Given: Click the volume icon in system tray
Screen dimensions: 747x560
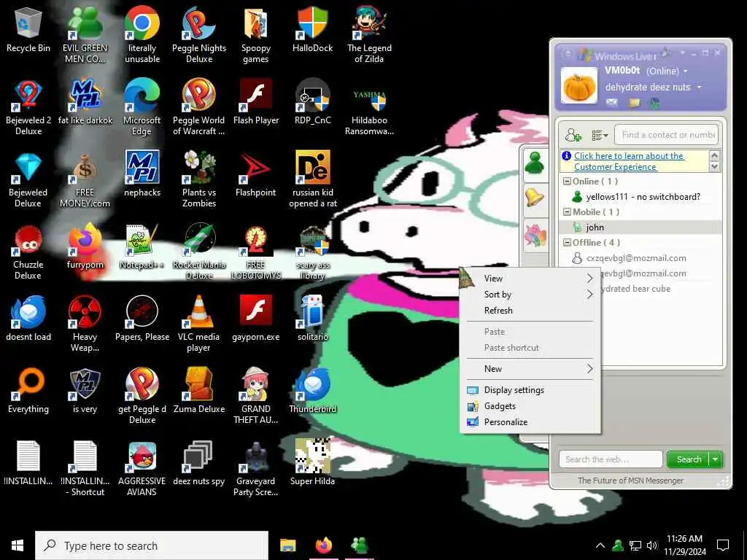Looking at the screenshot, I should click(x=651, y=545).
